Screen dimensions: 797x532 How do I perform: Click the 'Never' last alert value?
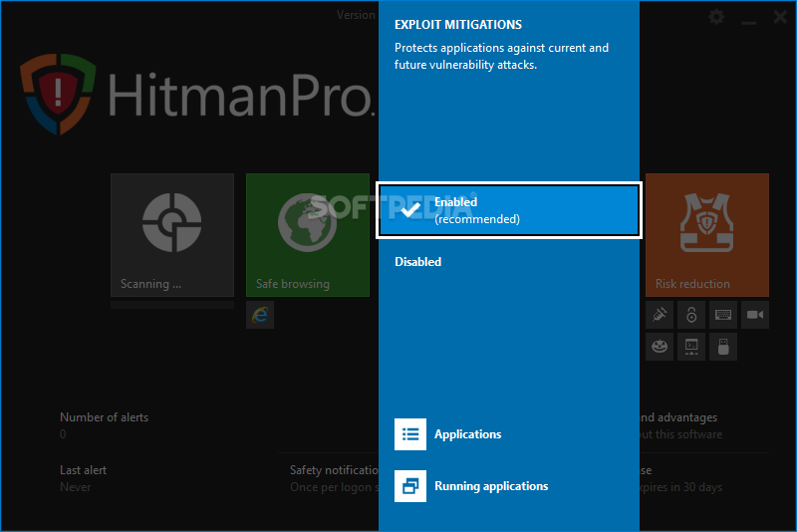76,487
